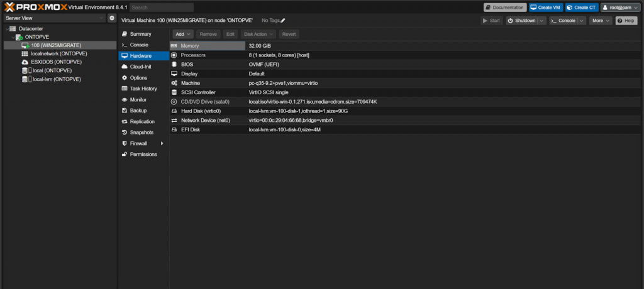Click the Proxmox logo
The width and height of the screenshot is (644, 289).
[x=36, y=7]
